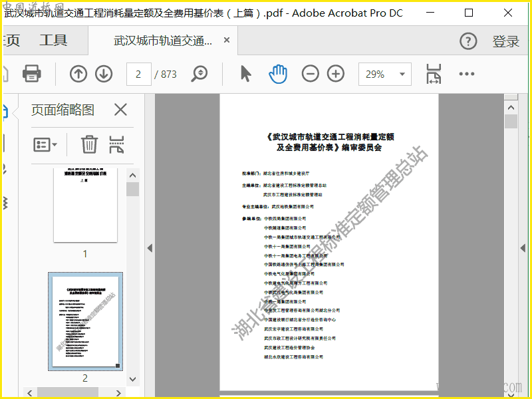Image resolution: width=532 pixels, height=399 pixels.
Task: Select page 1 thumbnail
Action: [x=85, y=205]
